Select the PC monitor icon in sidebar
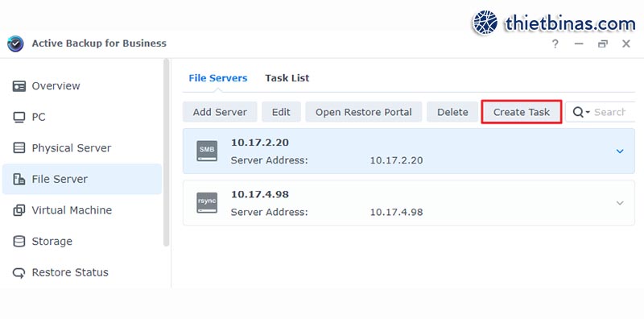 tap(19, 117)
